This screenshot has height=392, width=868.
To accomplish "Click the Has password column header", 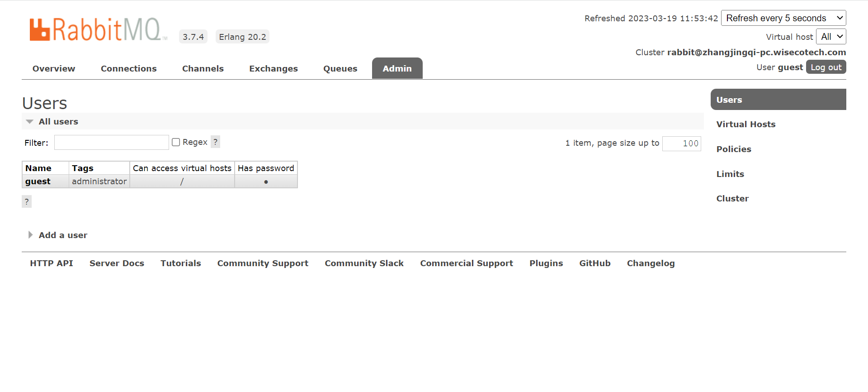I will coord(266,168).
